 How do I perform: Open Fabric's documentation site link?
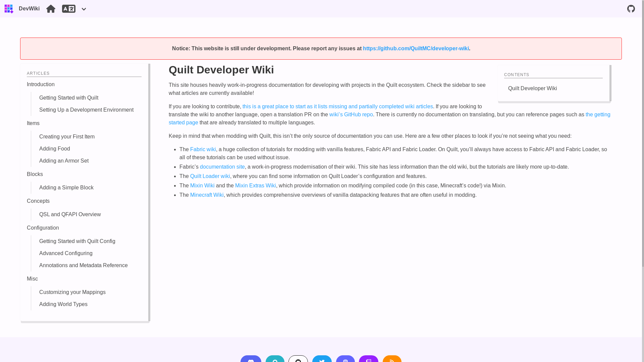[222, 167]
